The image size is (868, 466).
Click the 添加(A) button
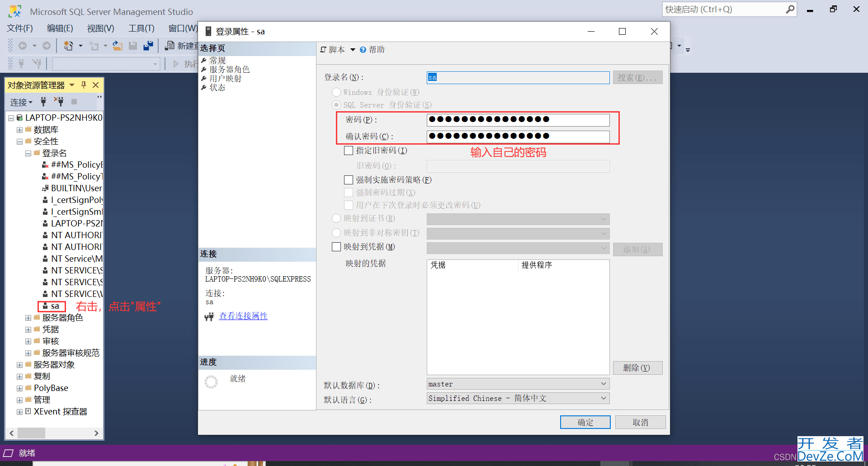pyautogui.click(x=638, y=249)
